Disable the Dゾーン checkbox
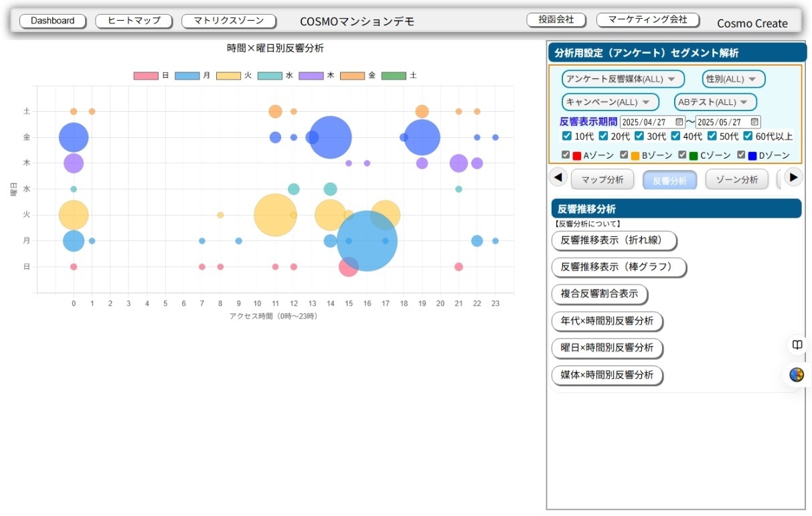Screen dimensions: 812x516 point(741,155)
